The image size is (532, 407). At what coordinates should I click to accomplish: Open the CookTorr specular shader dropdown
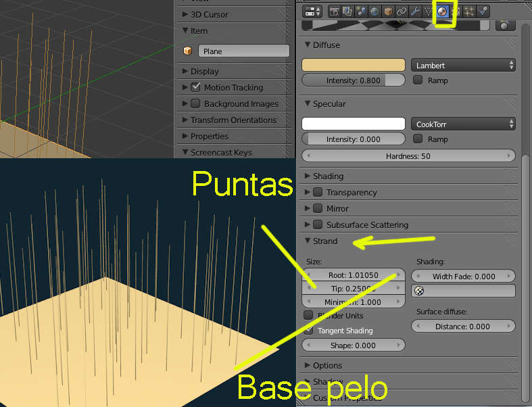pyautogui.click(x=463, y=124)
